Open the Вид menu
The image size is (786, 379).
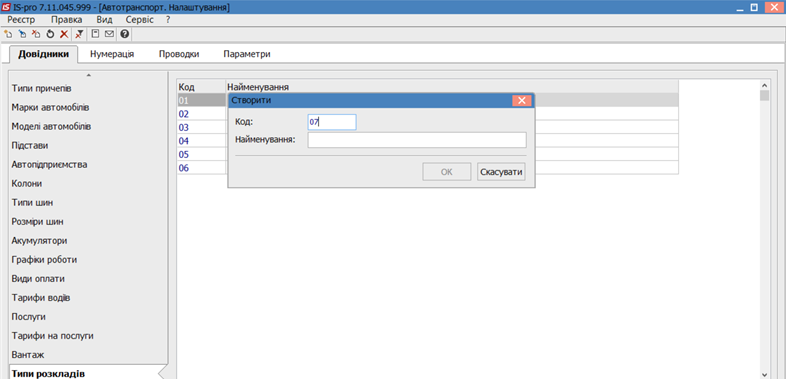(104, 20)
